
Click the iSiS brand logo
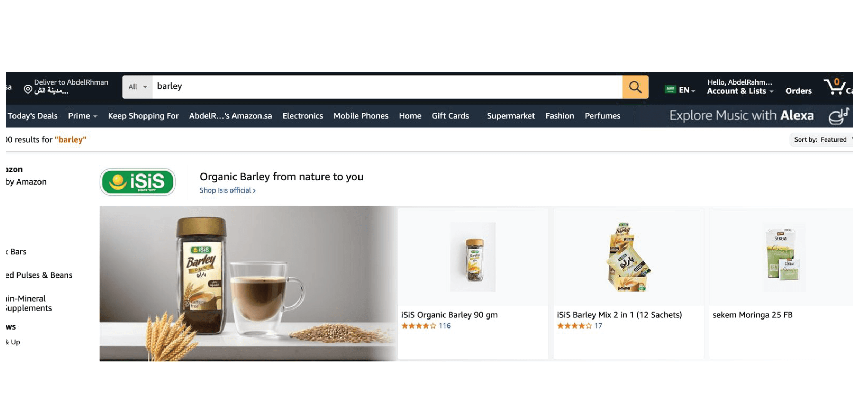pos(137,182)
